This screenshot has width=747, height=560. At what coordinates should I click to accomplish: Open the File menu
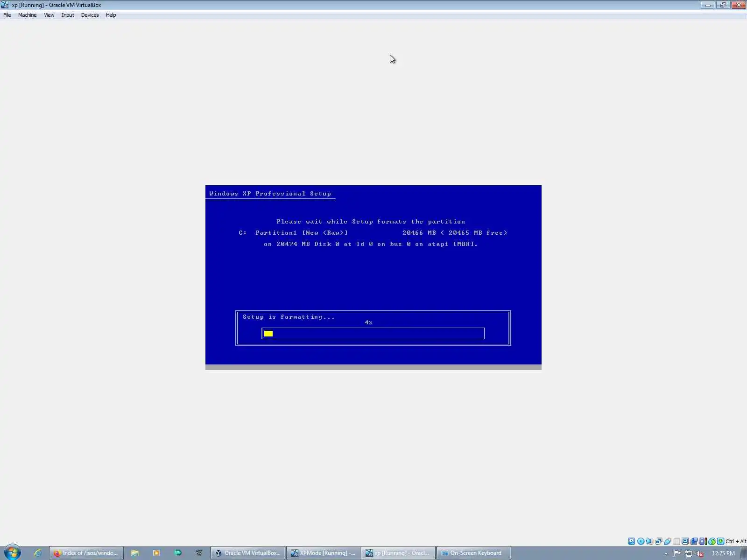pos(7,15)
